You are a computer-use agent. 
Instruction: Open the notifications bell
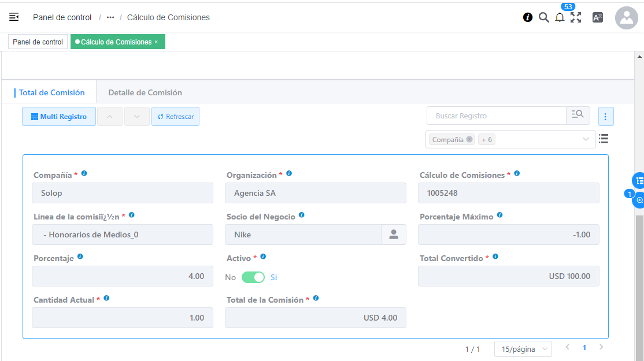coord(560,17)
